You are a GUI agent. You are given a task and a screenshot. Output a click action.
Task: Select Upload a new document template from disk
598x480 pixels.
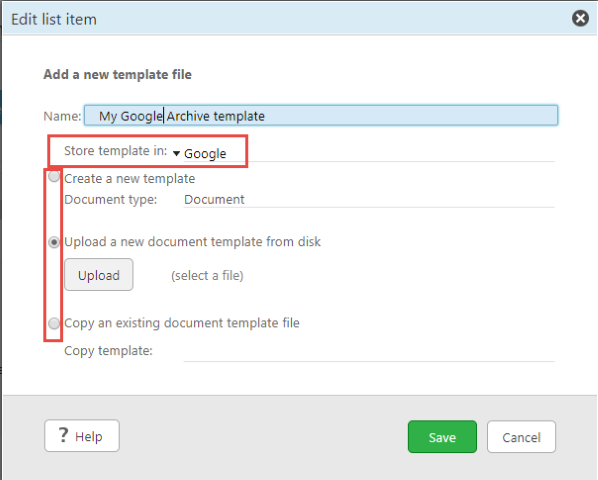54,242
